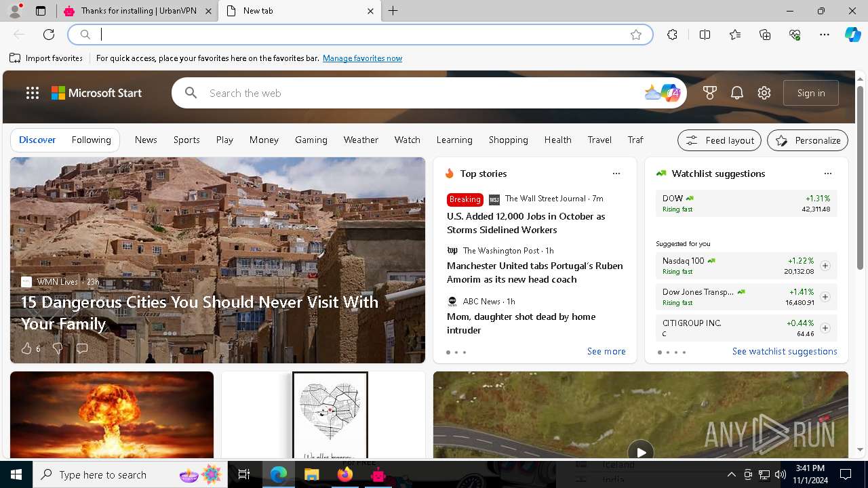Open Mom, daughter shot dead story
Image resolution: width=868 pixels, height=488 pixels.
(x=521, y=323)
